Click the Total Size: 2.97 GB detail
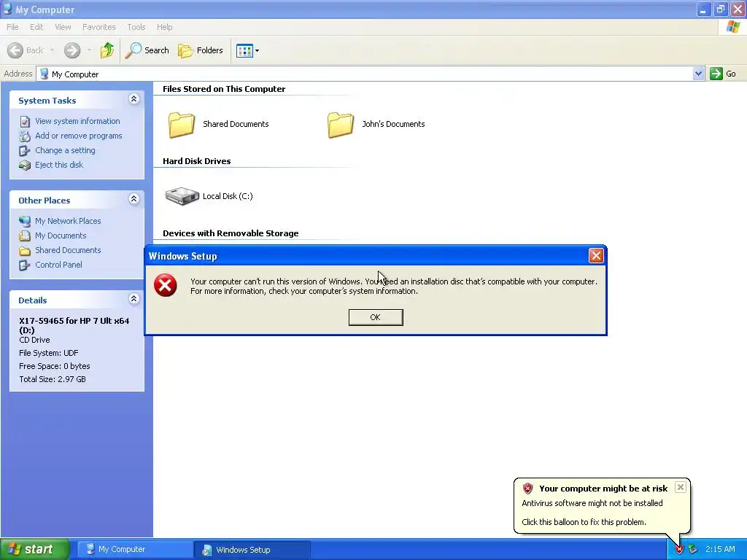Image resolution: width=747 pixels, height=560 pixels. tap(53, 379)
